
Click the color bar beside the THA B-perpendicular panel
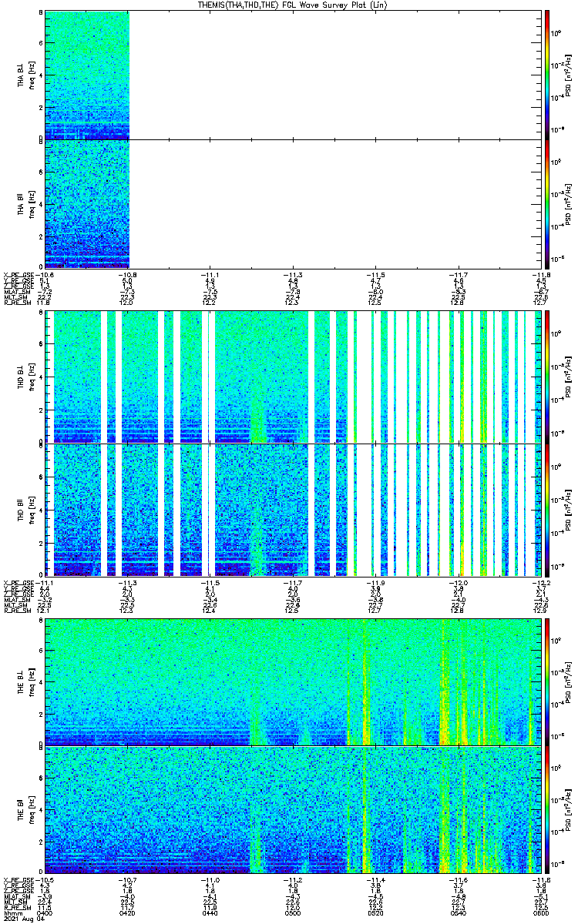pos(546,75)
